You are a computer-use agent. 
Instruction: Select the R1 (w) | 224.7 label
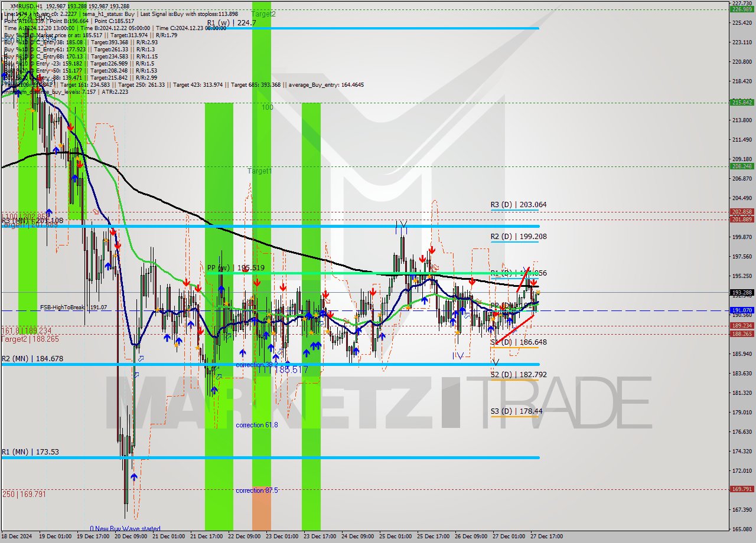(x=232, y=23)
